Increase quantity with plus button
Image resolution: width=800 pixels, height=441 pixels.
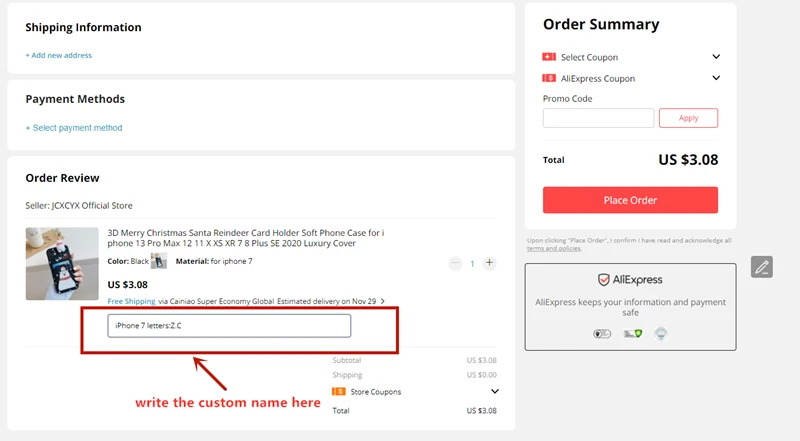tap(489, 263)
